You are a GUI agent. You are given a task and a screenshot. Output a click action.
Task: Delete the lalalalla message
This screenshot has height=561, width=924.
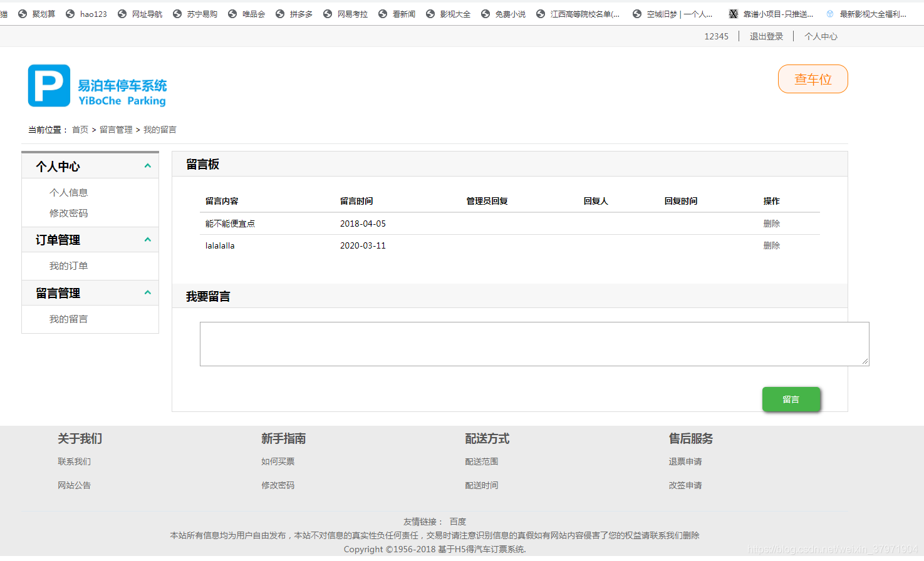pyautogui.click(x=772, y=245)
